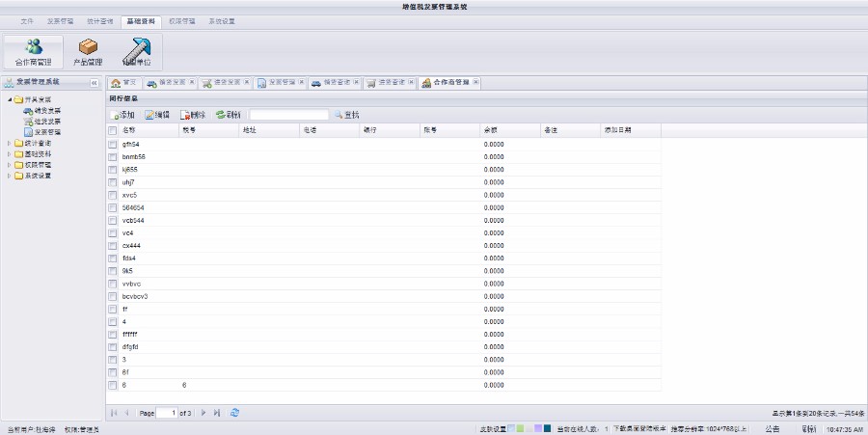Image resolution: width=868 pixels, height=435 pixels.
Task: Check the row named uhj7
Action: pyautogui.click(x=113, y=182)
